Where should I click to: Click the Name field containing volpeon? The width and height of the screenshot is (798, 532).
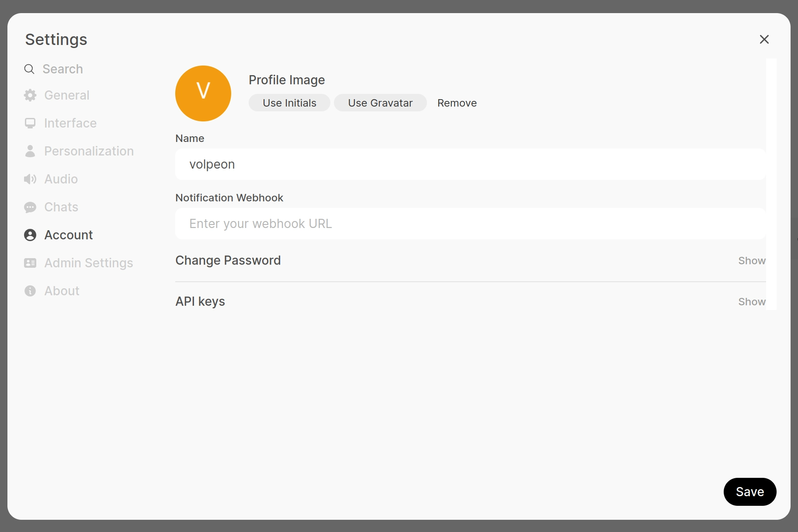[x=471, y=164]
